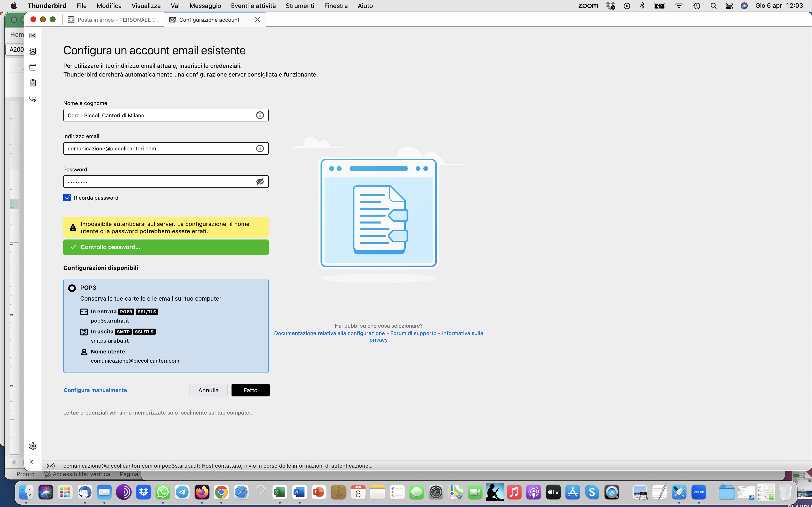Image resolution: width=812 pixels, height=507 pixels.
Task: Uncheck the Ricorda password checkbox
Action: pyautogui.click(x=67, y=198)
